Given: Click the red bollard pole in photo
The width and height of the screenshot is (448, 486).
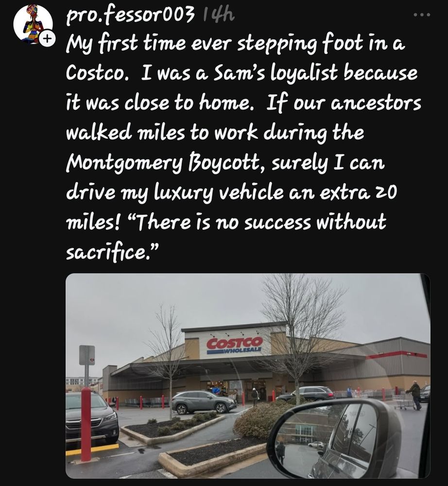Looking at the screenshot, I should point(86,425).
